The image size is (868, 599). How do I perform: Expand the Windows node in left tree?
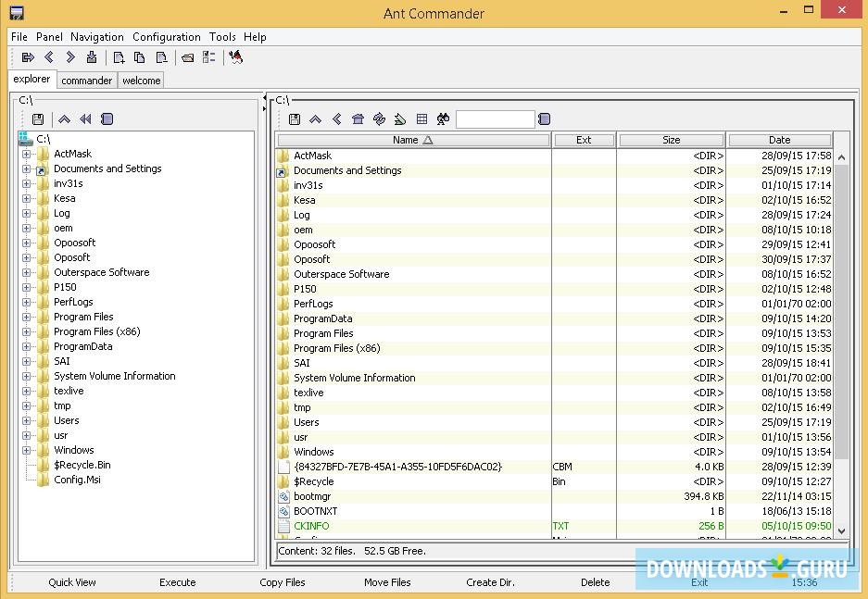tap(27, 451)
